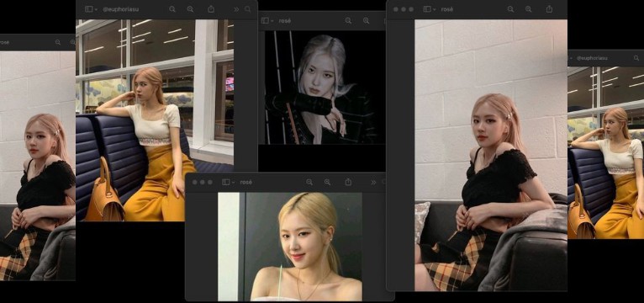The width and height of the screenshot is (644, 303).
Task: Open sidebar view chevron in larger @euphoriasu window
Action: (96, 9)
